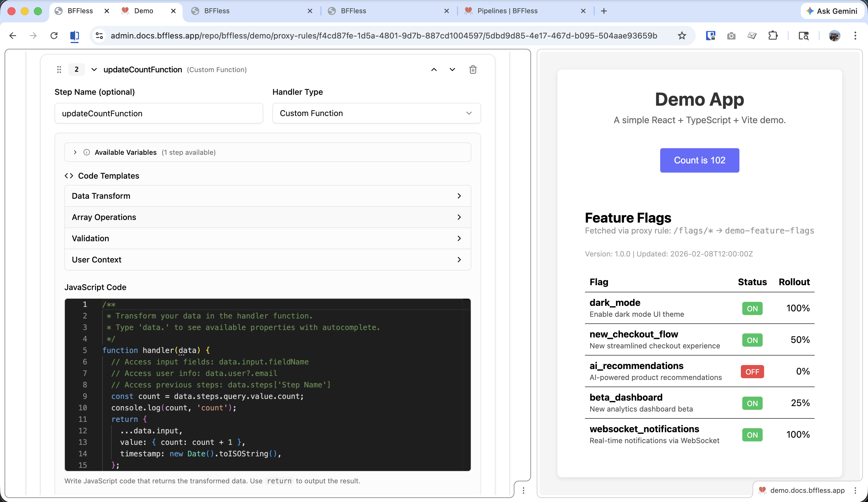868x502 pixels.
Task: Click the Count is 102 button
Action: coord(700,160)
